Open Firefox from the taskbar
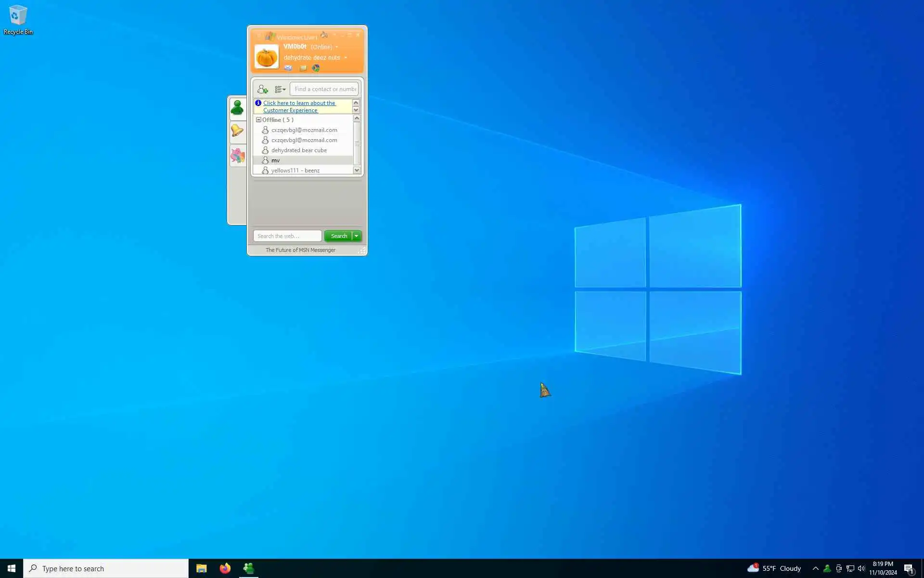Screen dimensions: 924x578 coord(225,568)
